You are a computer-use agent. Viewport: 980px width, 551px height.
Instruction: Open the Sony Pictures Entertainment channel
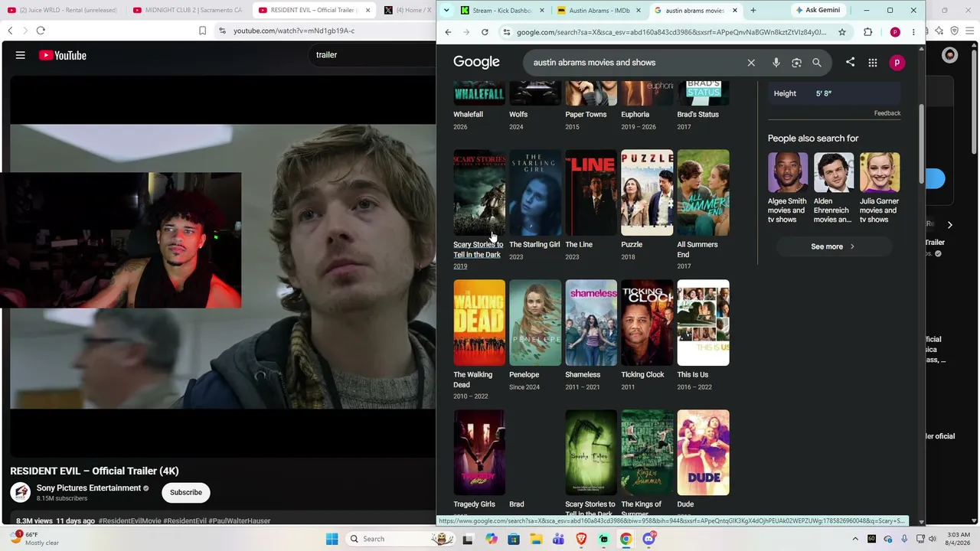click(88, 488)
